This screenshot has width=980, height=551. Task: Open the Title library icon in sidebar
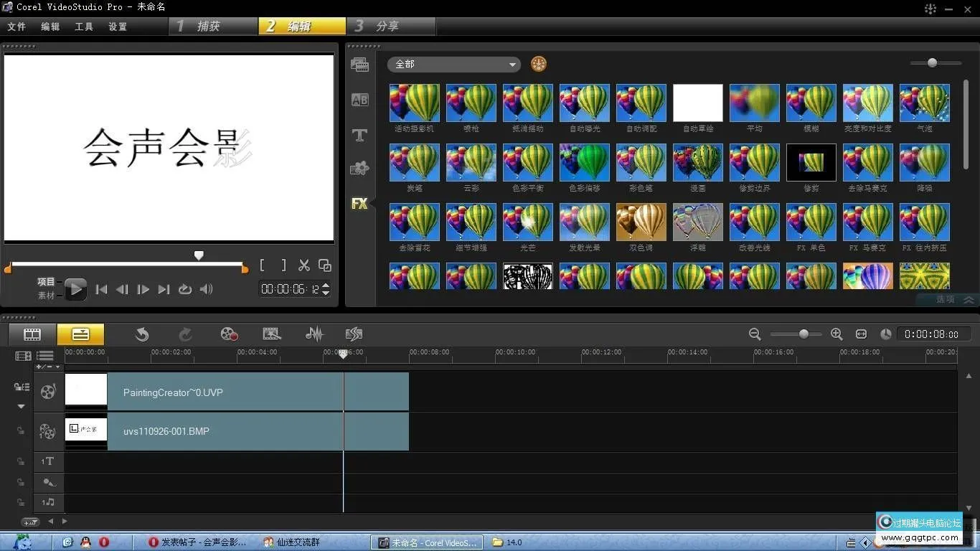359,135
